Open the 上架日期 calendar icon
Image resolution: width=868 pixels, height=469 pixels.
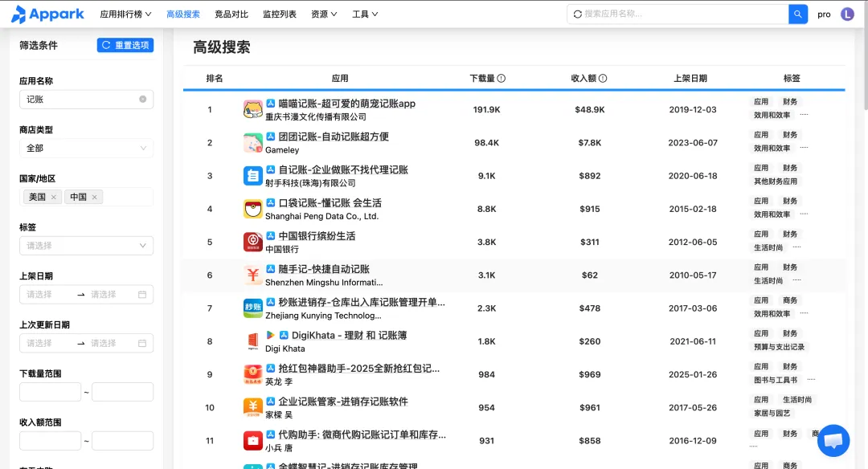(x=142, y=294)
